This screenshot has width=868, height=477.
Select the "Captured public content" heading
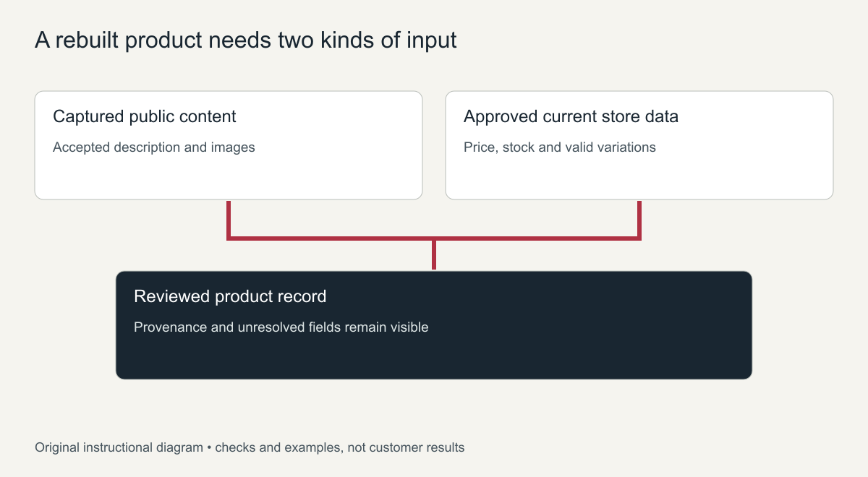click(145, 116)
